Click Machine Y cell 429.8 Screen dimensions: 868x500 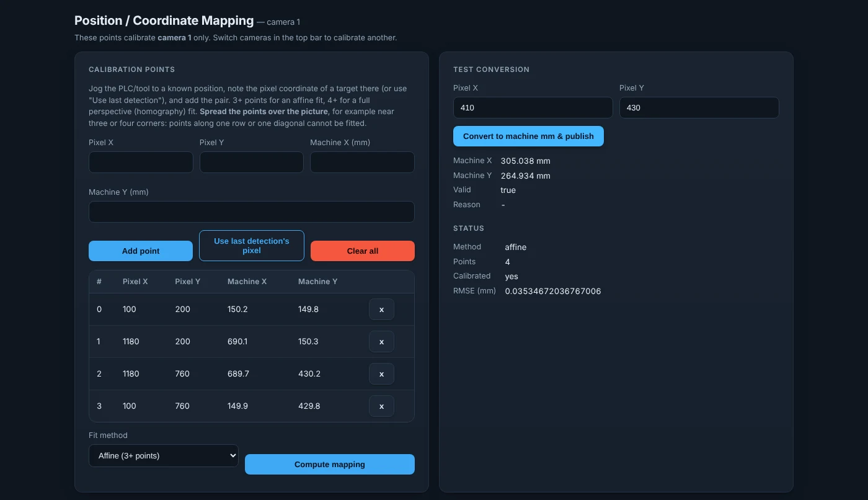click(309, 406)
